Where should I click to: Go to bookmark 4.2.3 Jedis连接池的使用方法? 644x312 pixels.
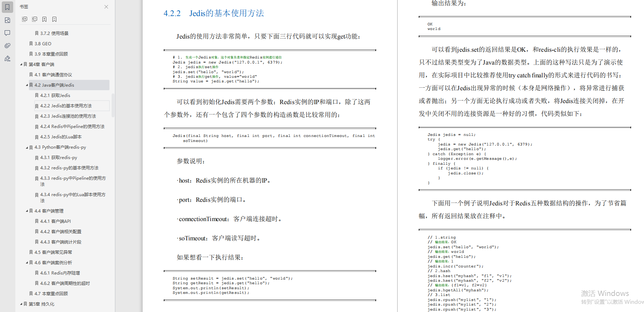click(68, 116)
